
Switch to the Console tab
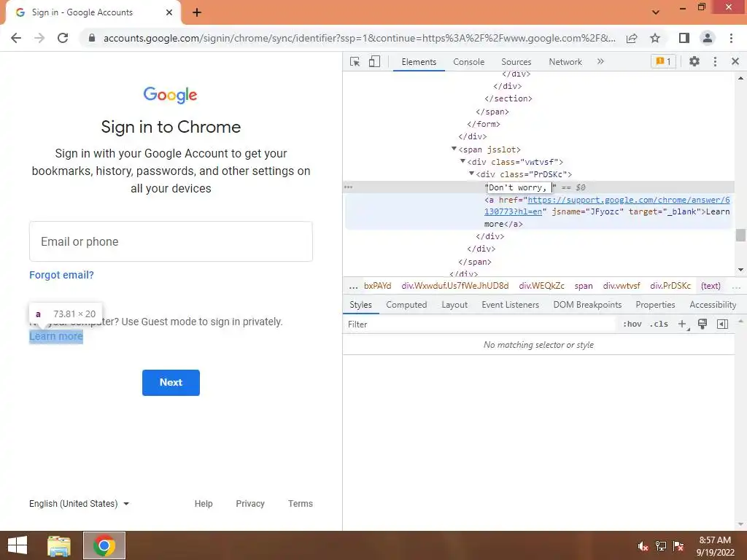(x=468, y=62)
